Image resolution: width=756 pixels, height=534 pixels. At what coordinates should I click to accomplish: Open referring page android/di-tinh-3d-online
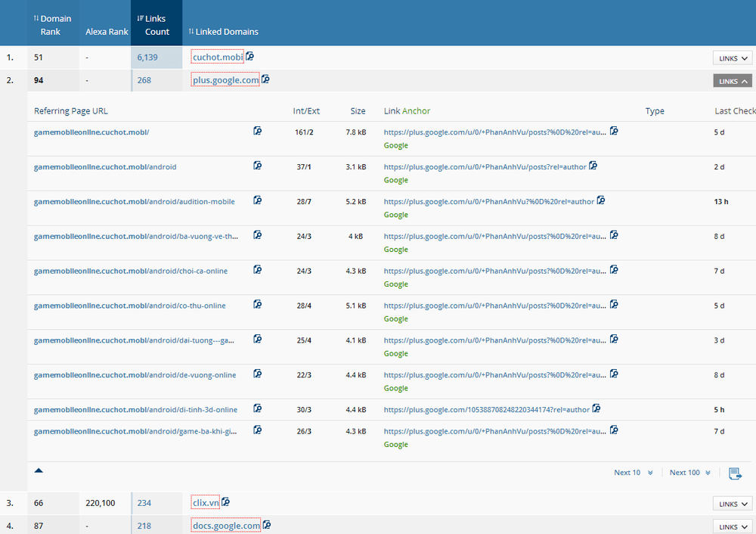(135, 410)
